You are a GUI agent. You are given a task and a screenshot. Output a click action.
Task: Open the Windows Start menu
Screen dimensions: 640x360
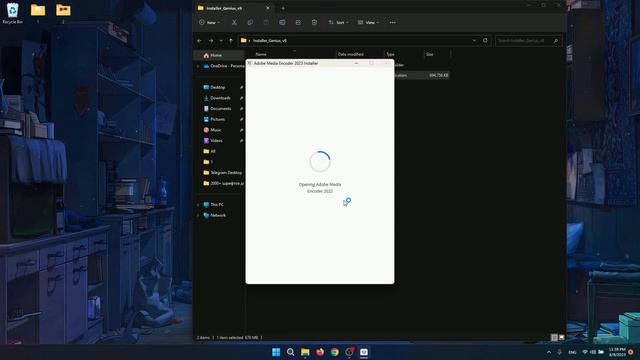[x=276, y=352]
